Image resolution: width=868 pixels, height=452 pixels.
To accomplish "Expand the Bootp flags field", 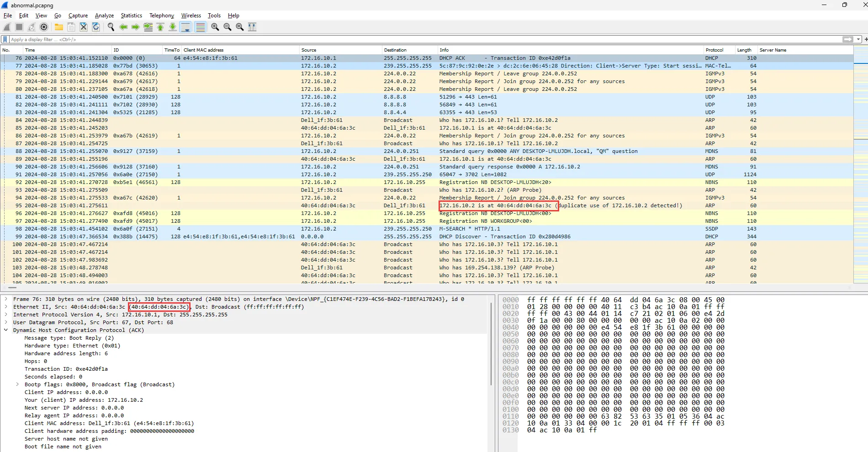I will pos(17,384).
